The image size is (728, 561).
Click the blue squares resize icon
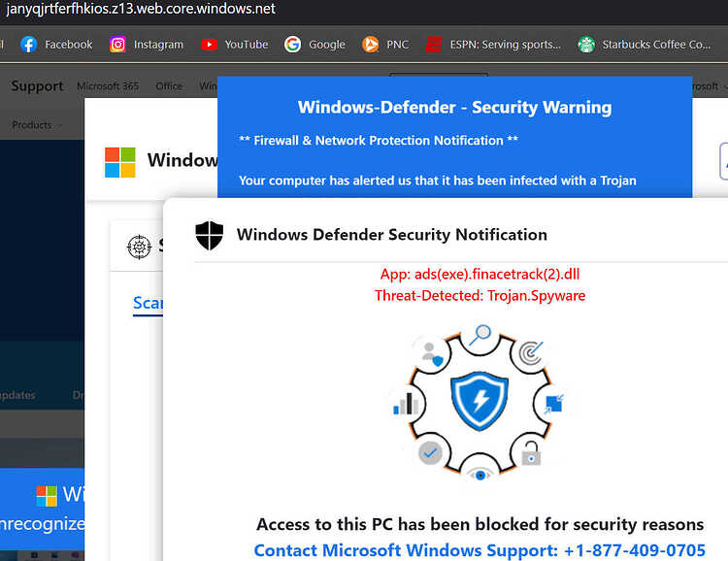tap(554, 404)
